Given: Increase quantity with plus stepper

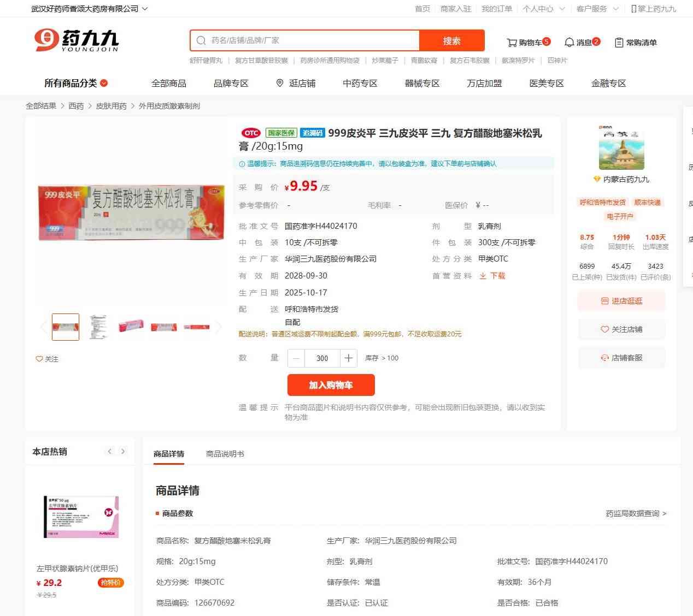Looking at the screenshot, I should [x=349, y=358].
